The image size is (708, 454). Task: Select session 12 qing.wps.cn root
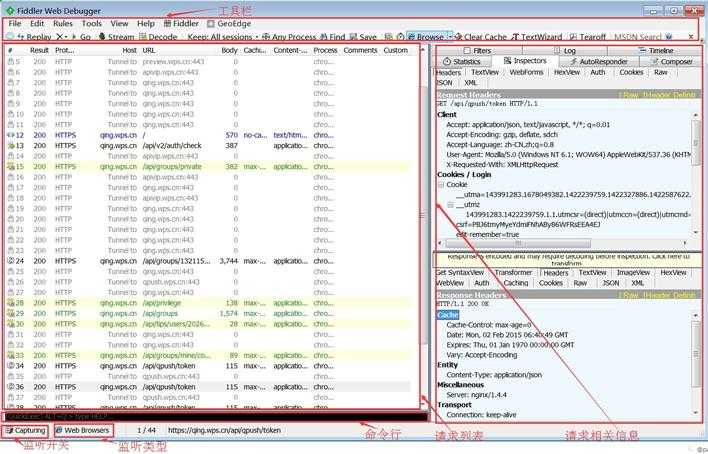208,135
